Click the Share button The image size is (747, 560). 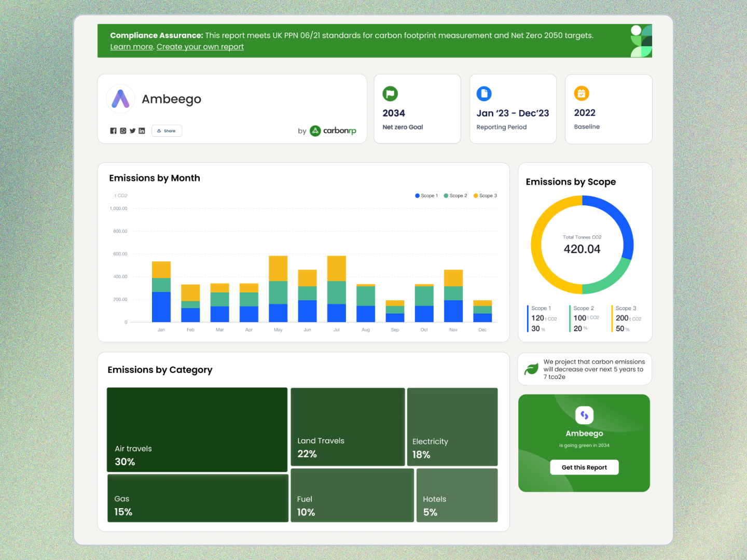[167, 131]
